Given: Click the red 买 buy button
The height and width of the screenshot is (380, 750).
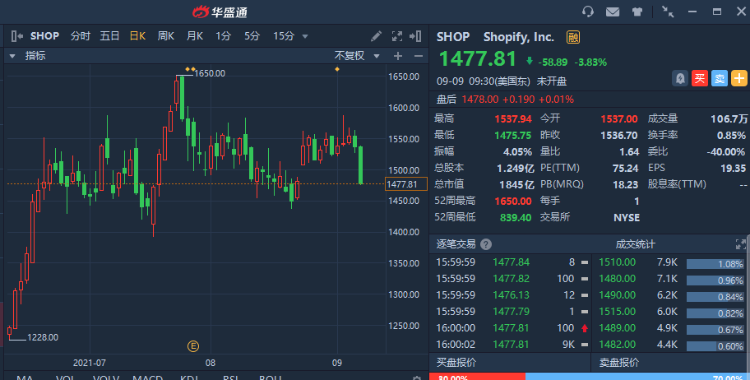Looking at the screenshot, I should [699, 78].
